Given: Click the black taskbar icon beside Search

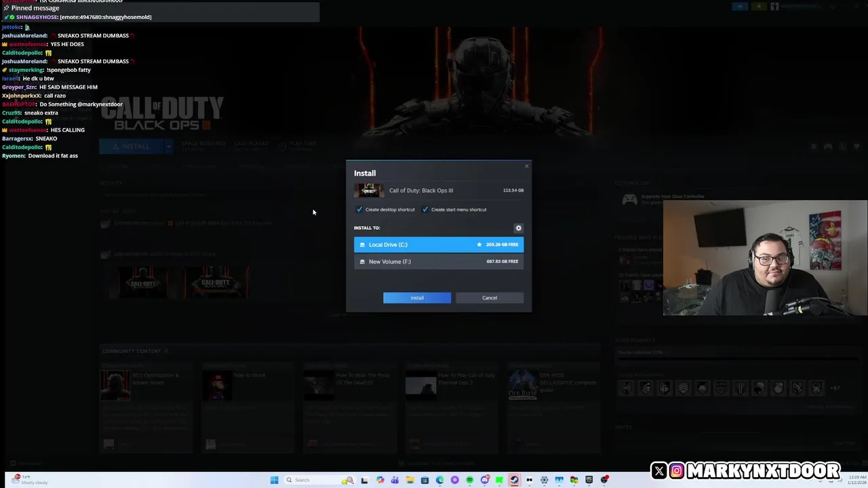Looking at the screenshot, I should point(364,480).
